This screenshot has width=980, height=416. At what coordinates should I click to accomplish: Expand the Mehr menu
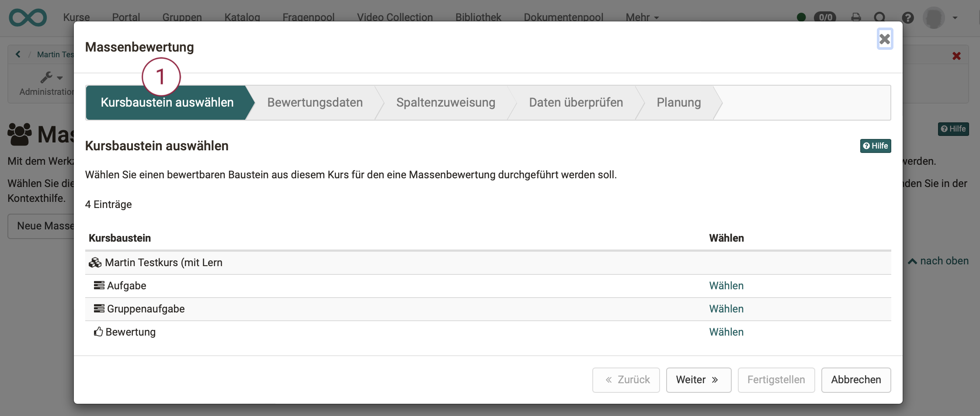tap(642, 17)
